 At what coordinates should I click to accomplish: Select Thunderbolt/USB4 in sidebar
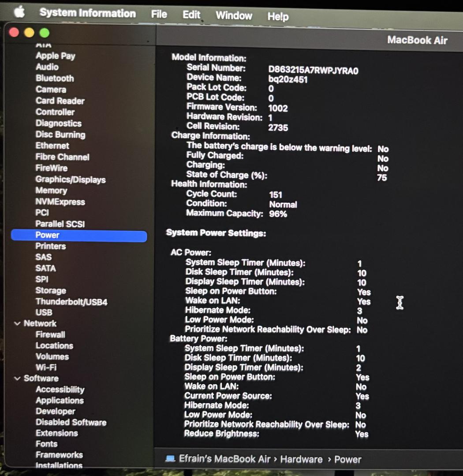pos(71,302)
